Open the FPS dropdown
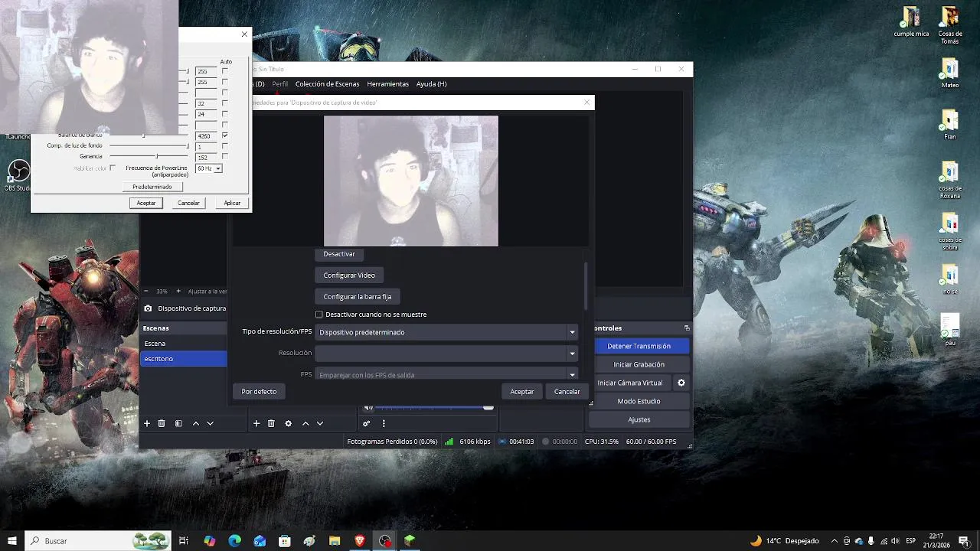980x551 pixels. click(446, 374)
